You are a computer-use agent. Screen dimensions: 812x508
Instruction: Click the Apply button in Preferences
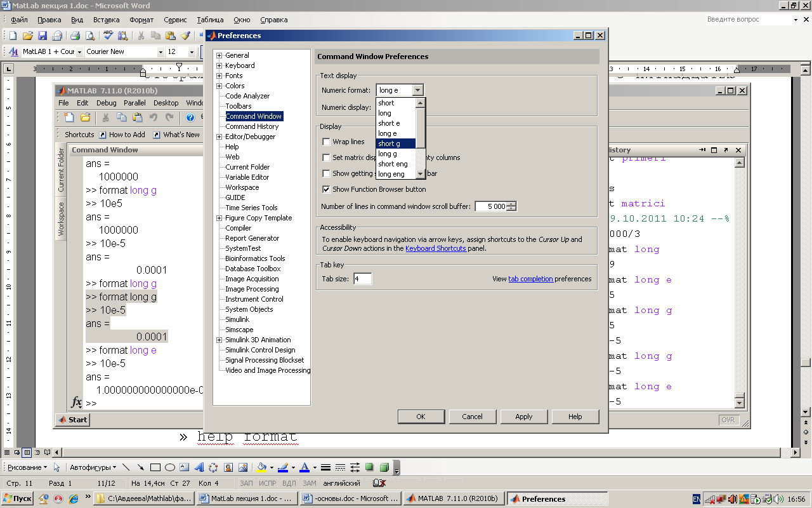point(524,417)
